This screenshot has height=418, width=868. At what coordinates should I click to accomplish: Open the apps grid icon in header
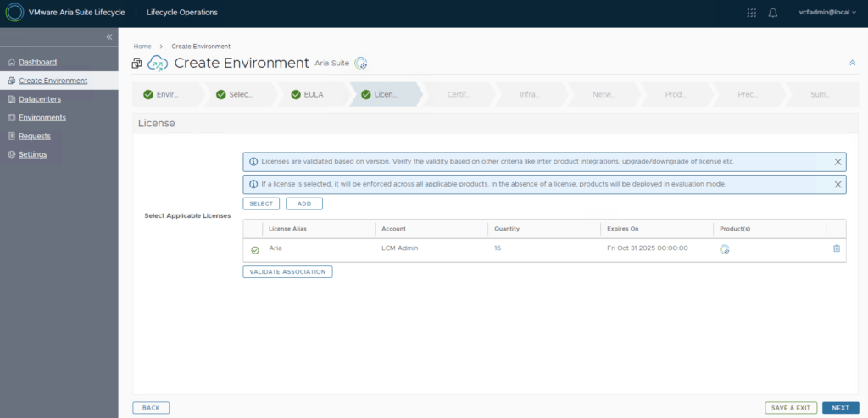751,13
